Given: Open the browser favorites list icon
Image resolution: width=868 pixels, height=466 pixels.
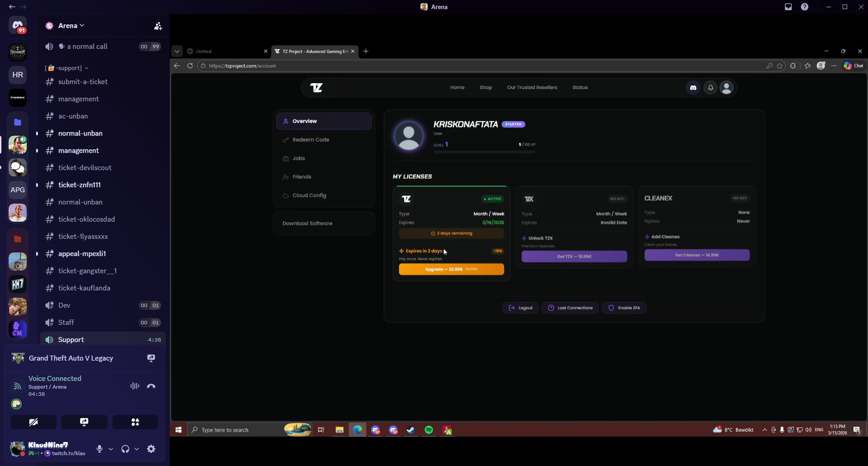Looking at the screenshot, I should [x=808, y=66].
